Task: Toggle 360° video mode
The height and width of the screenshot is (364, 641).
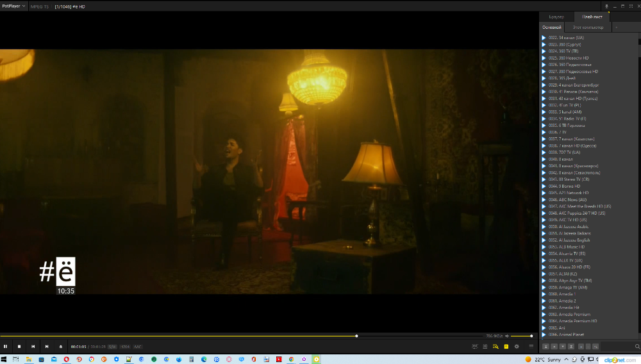Action: [474, 347]
